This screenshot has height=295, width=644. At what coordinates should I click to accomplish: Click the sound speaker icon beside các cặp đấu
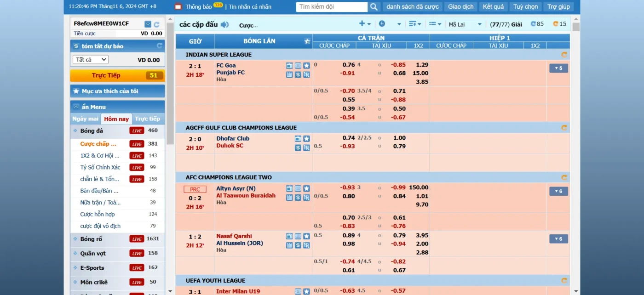[224, 25]
